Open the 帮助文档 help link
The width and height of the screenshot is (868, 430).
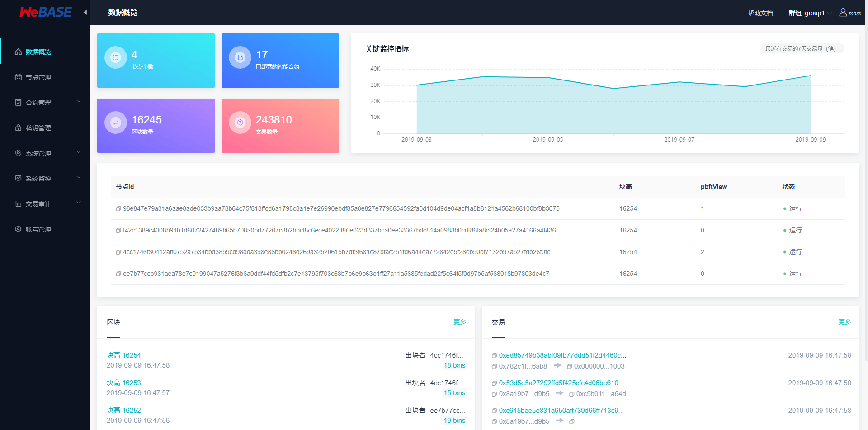(760, 13)
